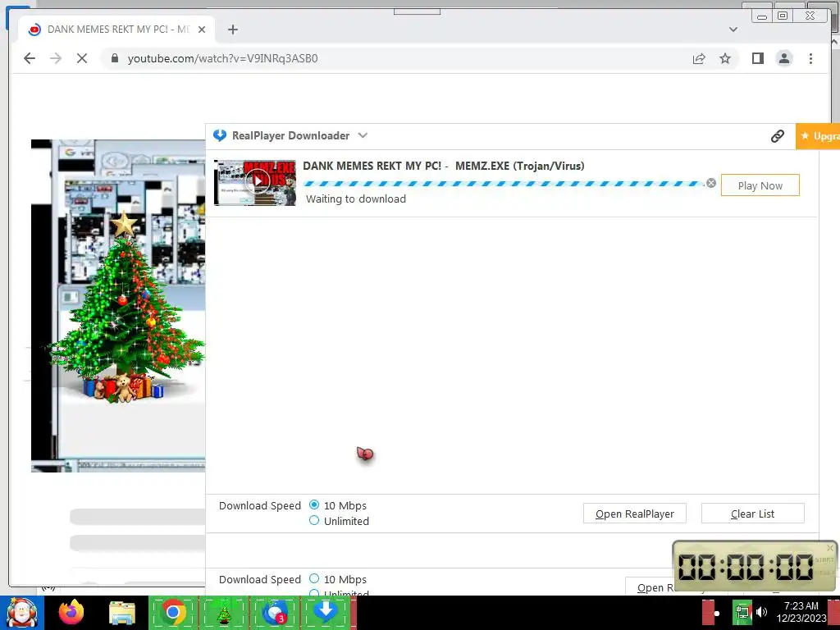Expand the RealPlayer Downloader dropdown arrow
This screenshot has width=840, height=630.
pos(363,135)
